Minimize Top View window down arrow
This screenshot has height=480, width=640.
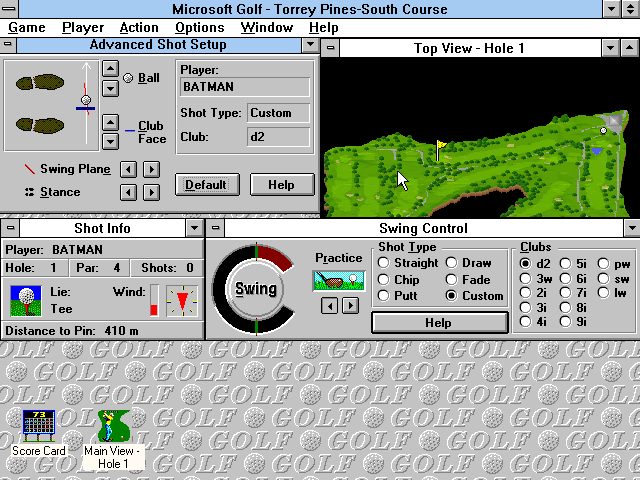(x=610, y=48)
